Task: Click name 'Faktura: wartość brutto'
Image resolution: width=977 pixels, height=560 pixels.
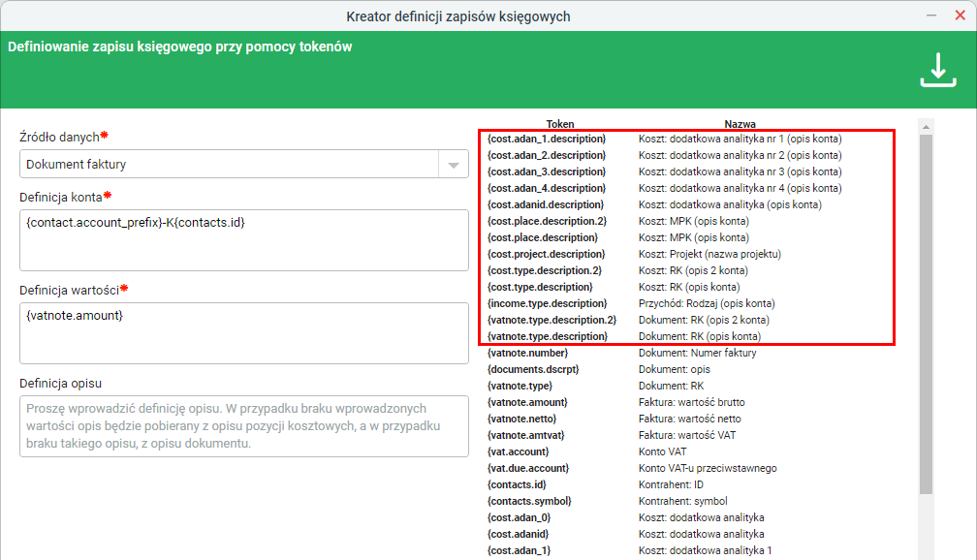Action: (692, 402)
